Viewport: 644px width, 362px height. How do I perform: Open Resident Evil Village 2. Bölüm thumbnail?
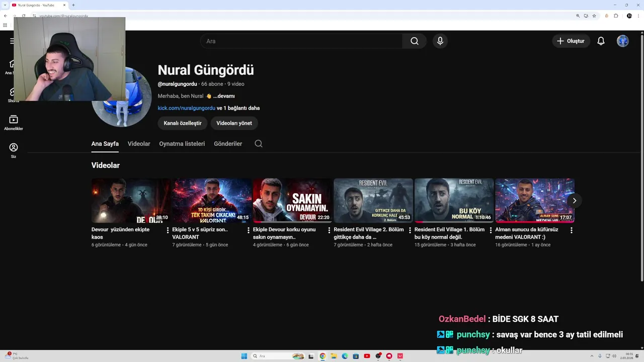373,201
